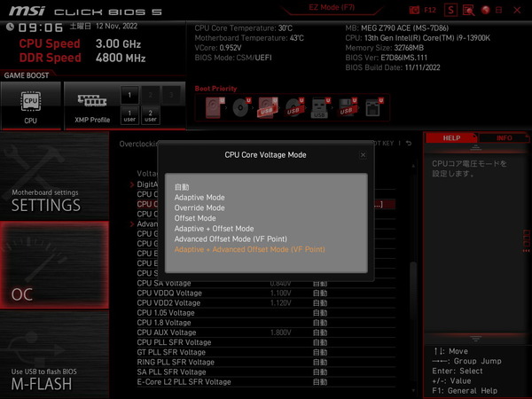532x399 pixels.
Task: Click the clock time 09:06
Action: coord(41,27)
